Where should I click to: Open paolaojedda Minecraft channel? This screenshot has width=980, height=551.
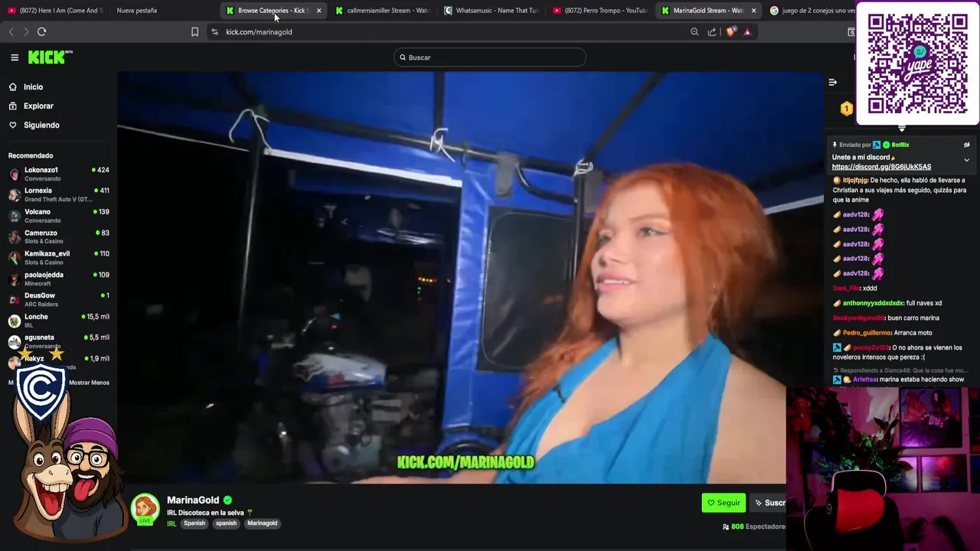click(58, 279)
